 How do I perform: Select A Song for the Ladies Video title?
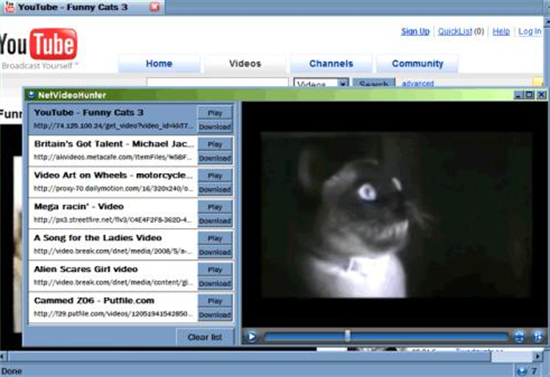[98, 238]
